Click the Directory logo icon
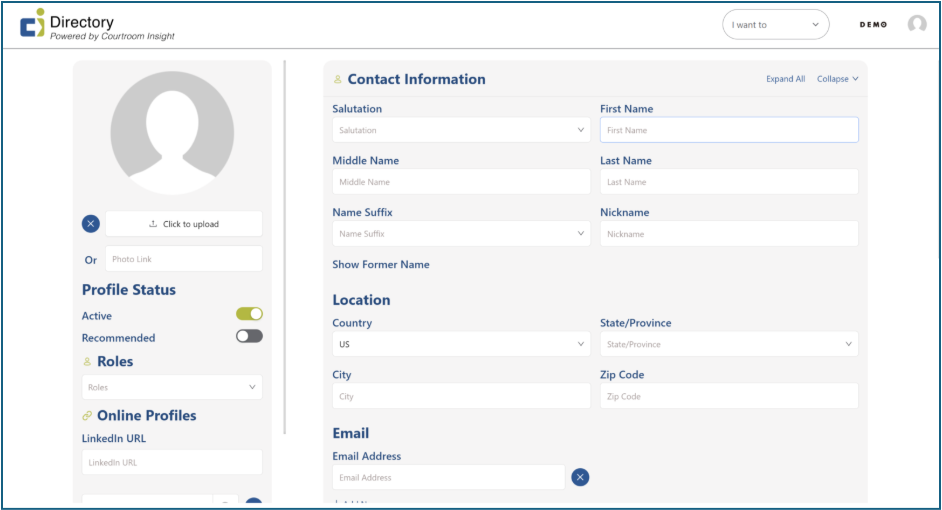The height and width of the screenshot is (510, 942). point(32,23)
